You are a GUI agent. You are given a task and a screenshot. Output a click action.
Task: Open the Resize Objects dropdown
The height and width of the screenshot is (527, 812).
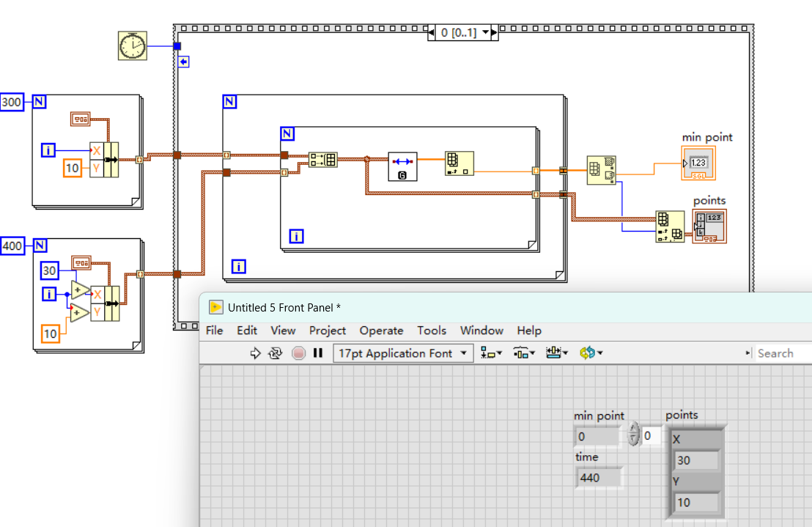coord(557,353)
